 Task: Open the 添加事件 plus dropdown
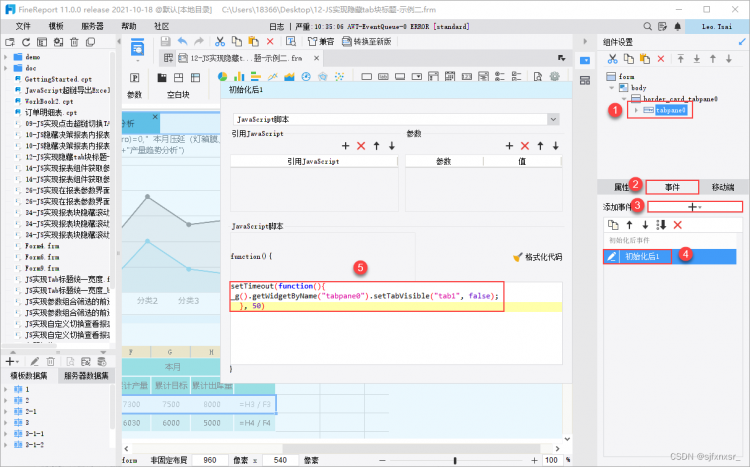[695, 207]
